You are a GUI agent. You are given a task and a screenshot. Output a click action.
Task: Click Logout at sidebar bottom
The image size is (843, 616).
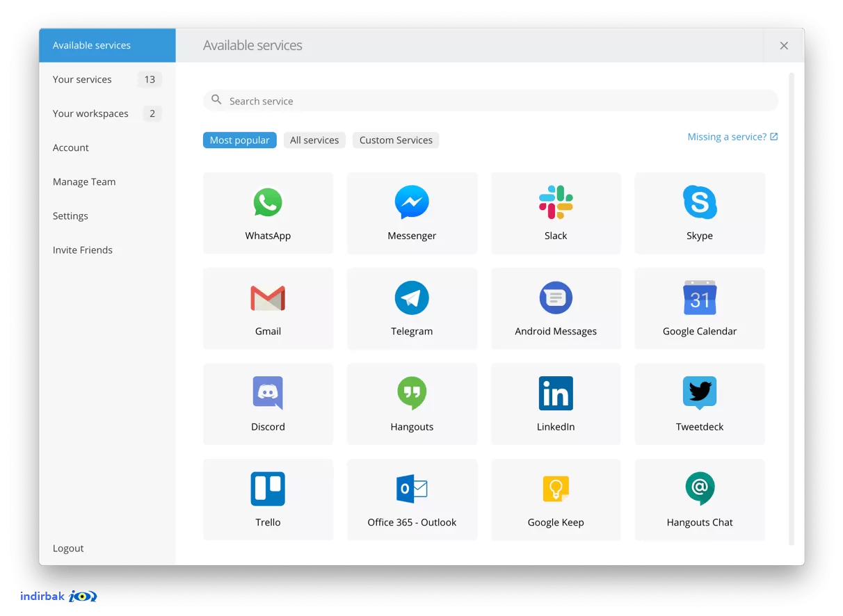(68, 548)
